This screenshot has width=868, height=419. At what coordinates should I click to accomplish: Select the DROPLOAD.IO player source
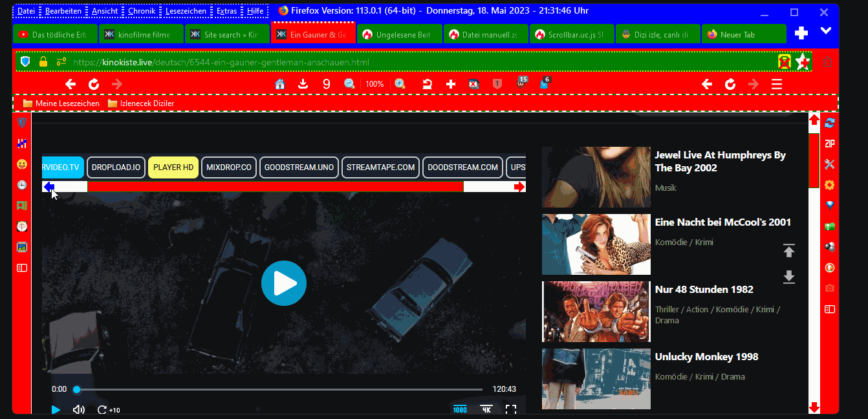pyautogui.click(x=116, y=167)
